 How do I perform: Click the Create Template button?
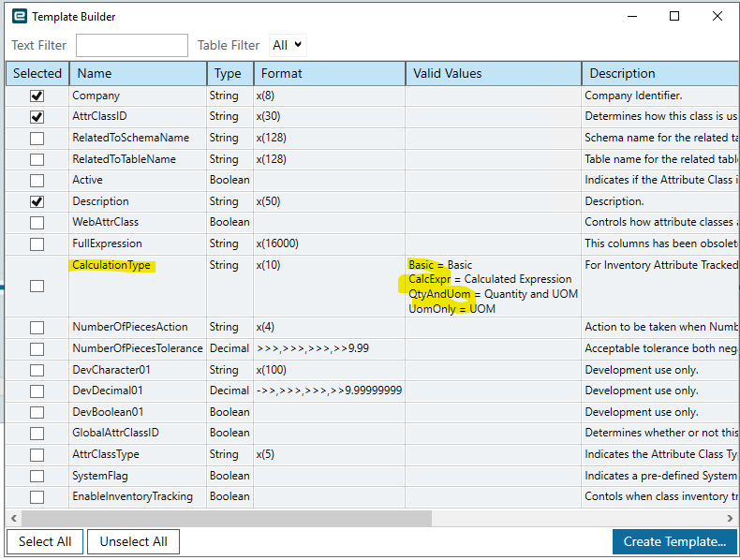coord(674,541)
